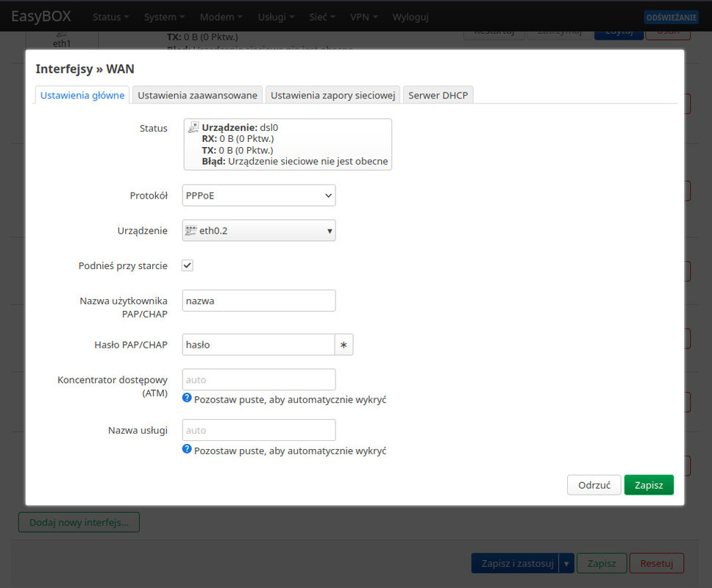The width and height of the screenshot is (712, 588).
Task: Open the Sieć menu
Action: click(x=322, y=17)
